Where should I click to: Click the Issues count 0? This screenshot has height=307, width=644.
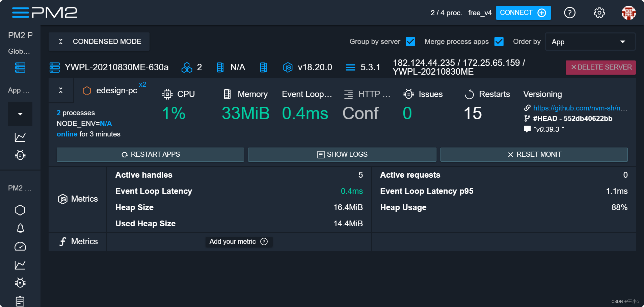407,113
